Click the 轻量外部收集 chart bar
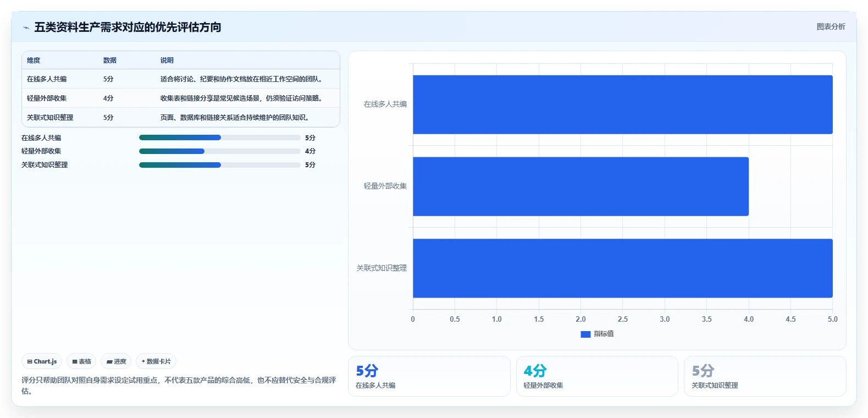 tap(580, 186)
